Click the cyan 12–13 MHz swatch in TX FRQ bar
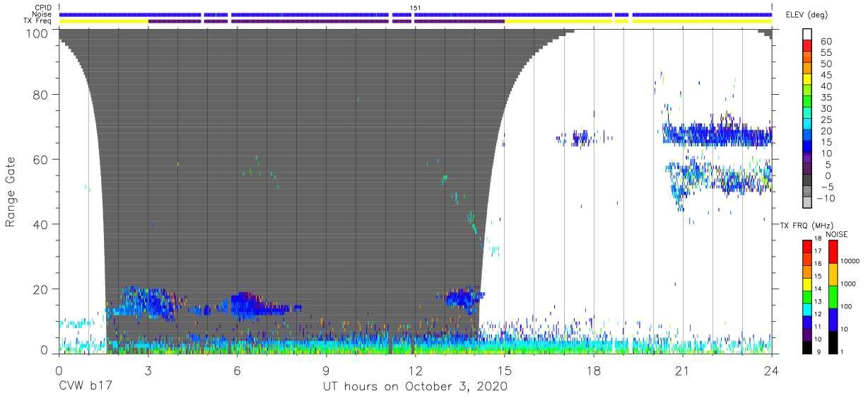Screen dimensions: 868x401 [x=807, y=309]
